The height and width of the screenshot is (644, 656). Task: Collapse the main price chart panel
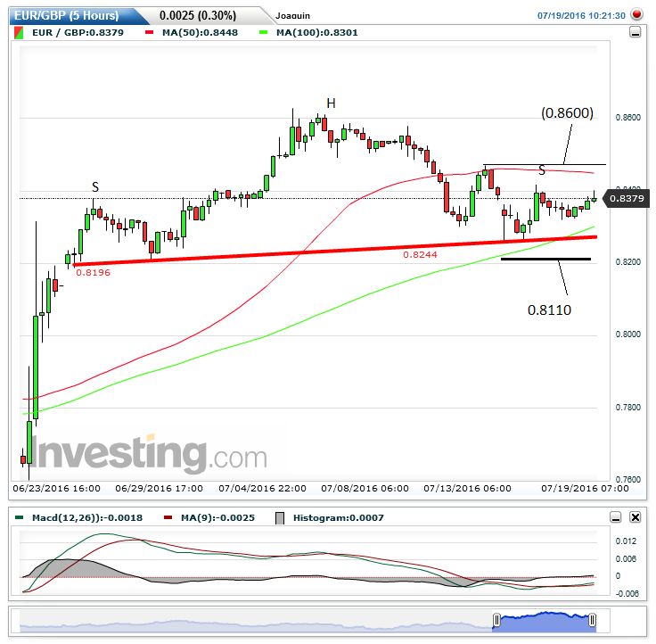point(635,32)
